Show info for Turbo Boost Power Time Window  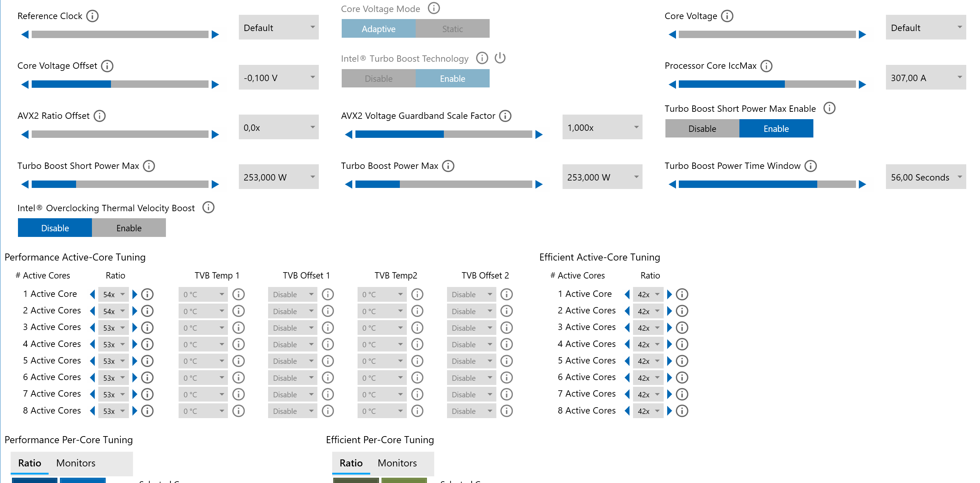tap(811, 166)
